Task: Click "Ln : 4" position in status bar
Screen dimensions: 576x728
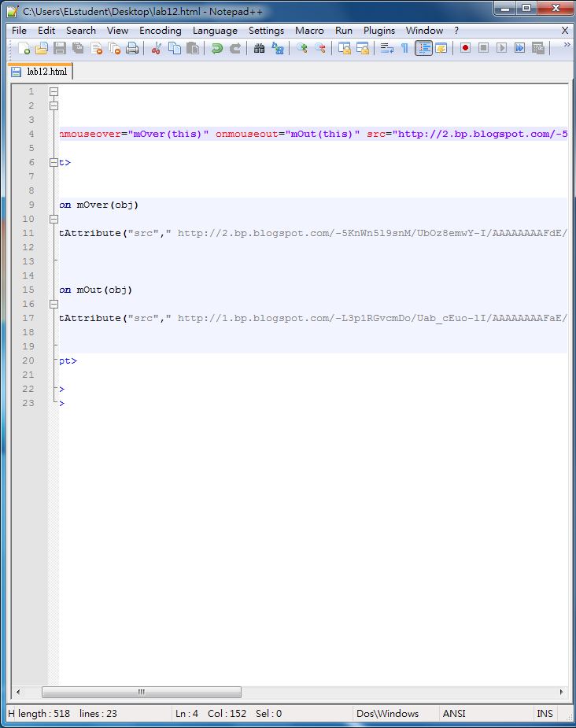Action: [186, 714]
